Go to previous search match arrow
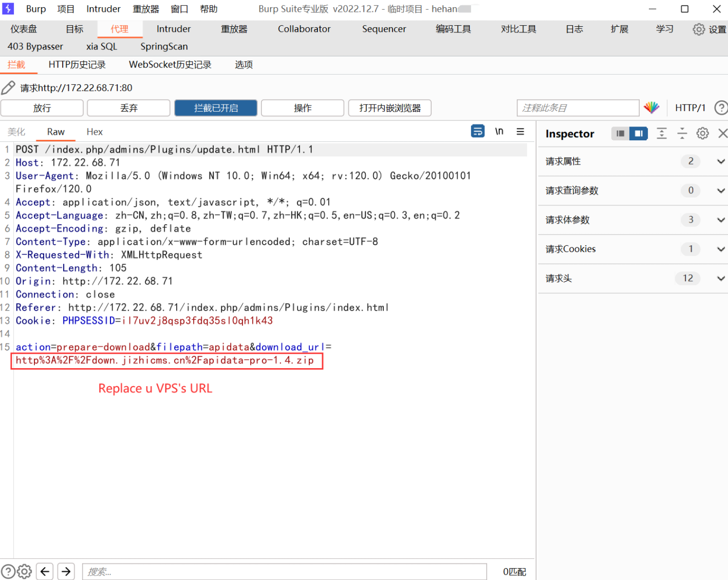The height and width of the screenshot is (580, 728). [x=45, y=571]
